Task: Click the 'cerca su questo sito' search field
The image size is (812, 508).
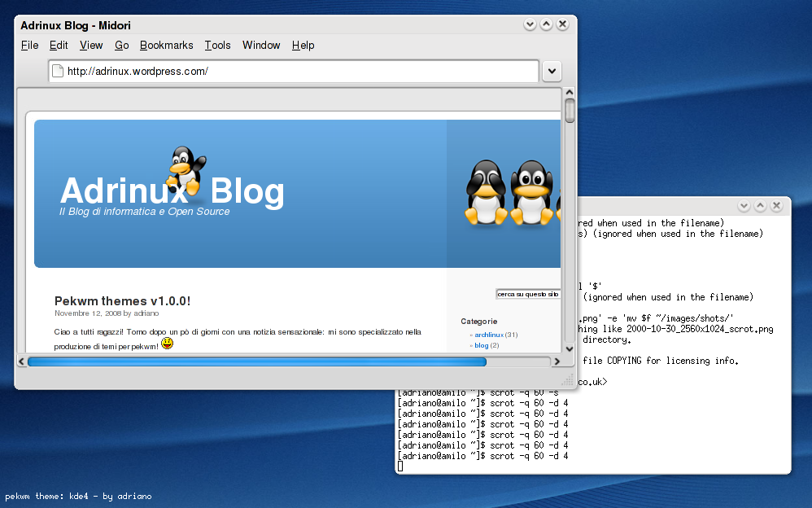Action: coord(528,295)
